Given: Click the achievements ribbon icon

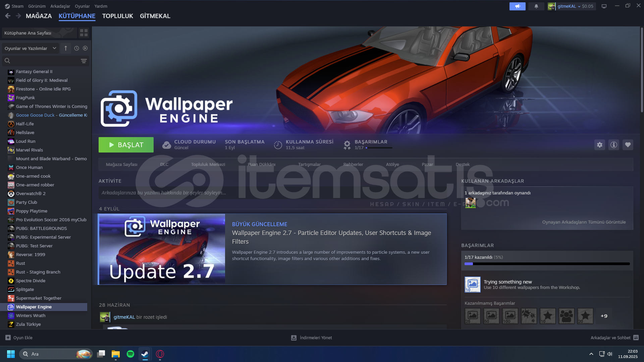Looking at the screenshot, I should pos(347,145).
